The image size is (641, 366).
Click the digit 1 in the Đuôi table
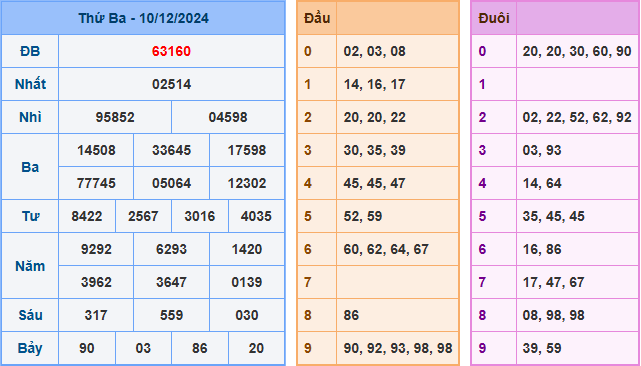(482, 84)
